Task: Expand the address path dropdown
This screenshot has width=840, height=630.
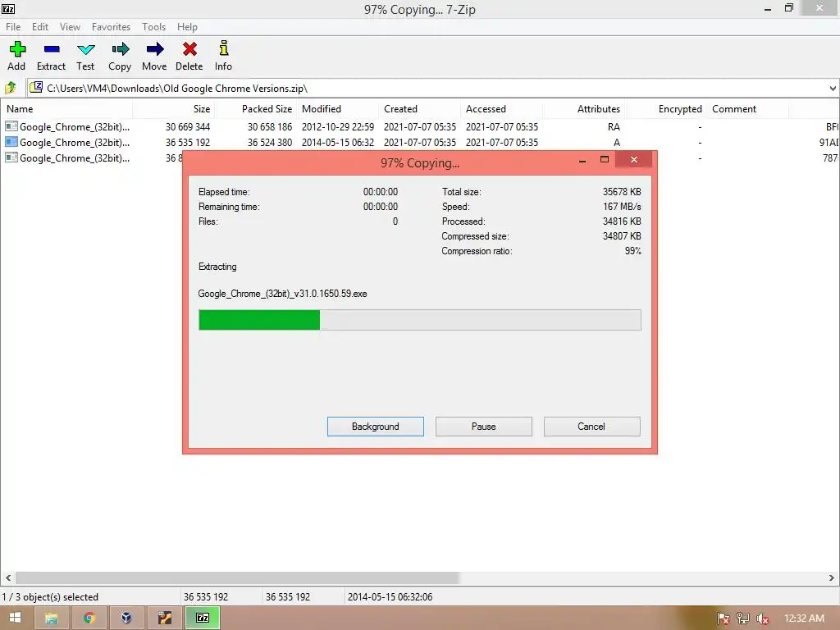Action: click(833, 89)
